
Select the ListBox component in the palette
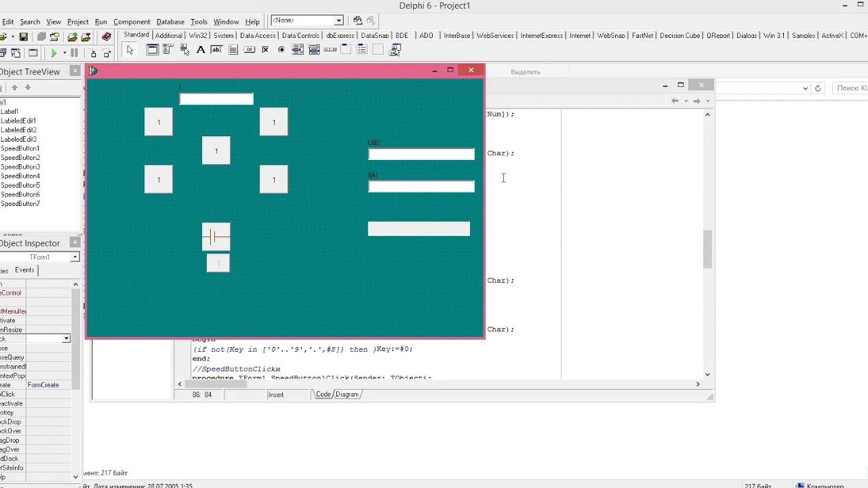[298, 49]
